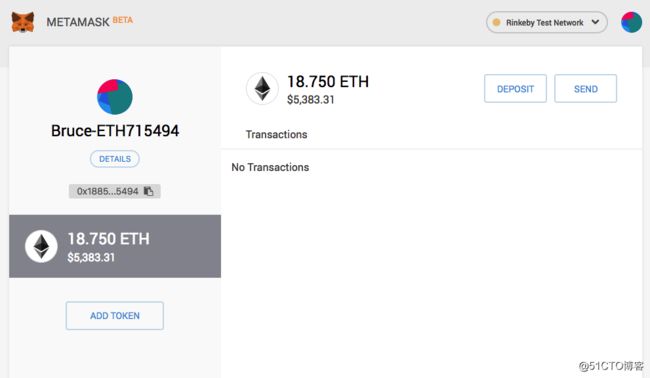Click the DEPOSIT button

515,89
